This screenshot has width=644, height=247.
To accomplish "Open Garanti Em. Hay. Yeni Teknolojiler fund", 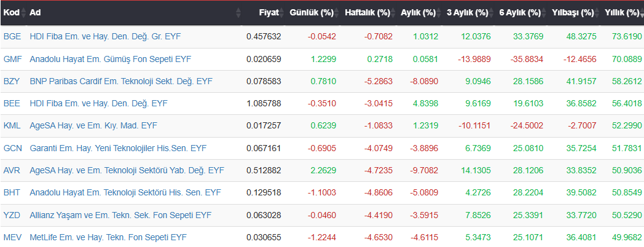I will [118, 148].
